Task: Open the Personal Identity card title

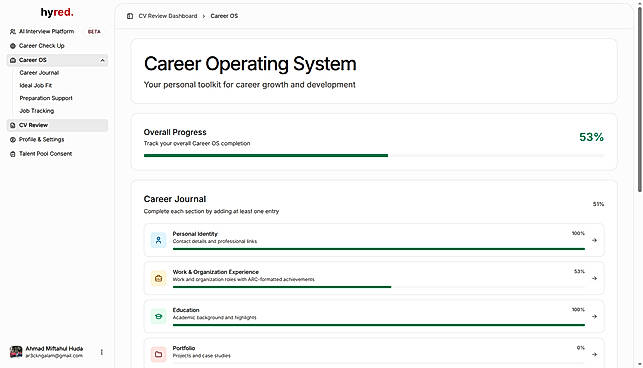Action: [x=195, y=234]
